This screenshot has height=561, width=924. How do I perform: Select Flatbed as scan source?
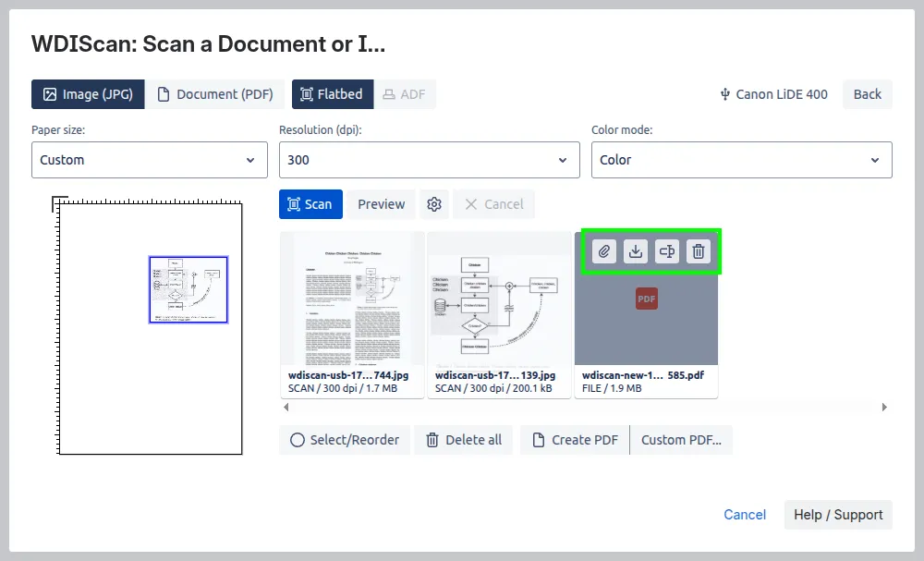[333, 94]
